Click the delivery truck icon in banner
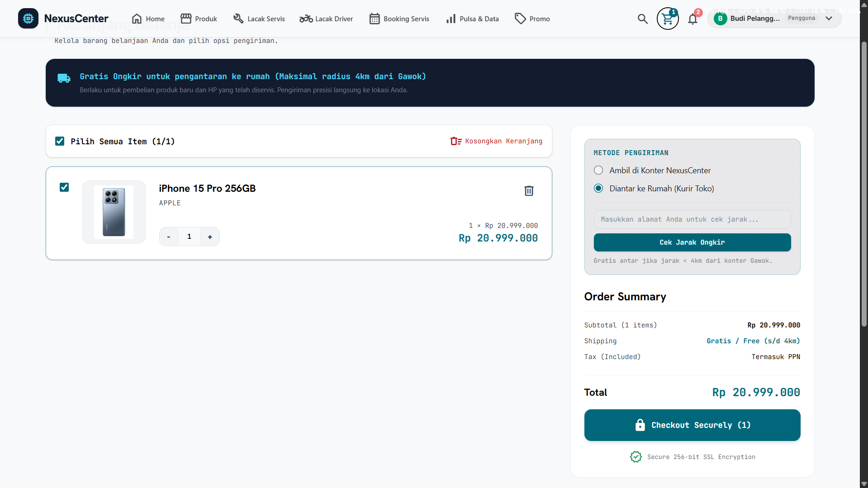The width and height of the screenshot is (868, 488). [x=64, y=78]
